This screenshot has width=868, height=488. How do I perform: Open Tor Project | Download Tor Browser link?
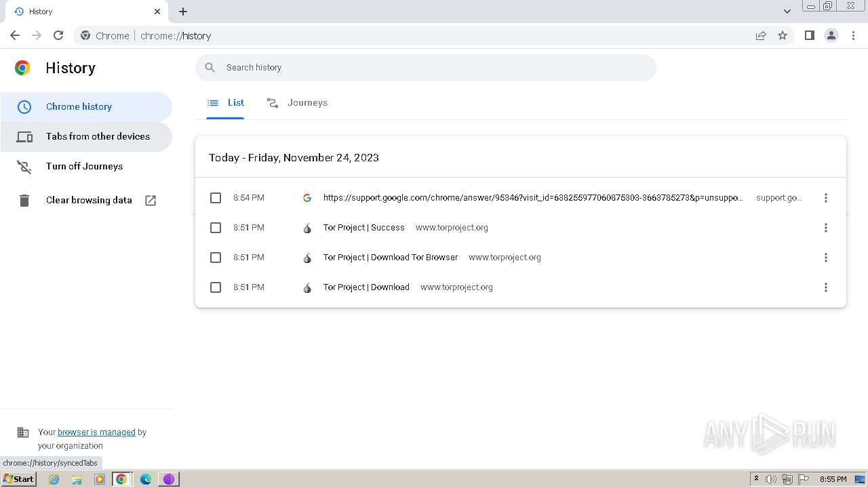(x=391, y=258)
